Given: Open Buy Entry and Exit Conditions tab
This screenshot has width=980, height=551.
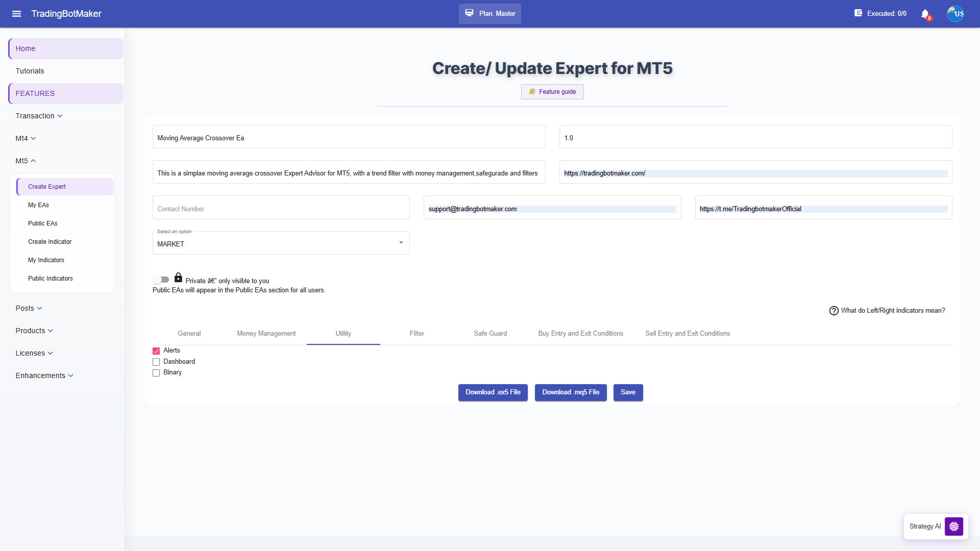Looking at the screenshot, I should tap(581, 334).
